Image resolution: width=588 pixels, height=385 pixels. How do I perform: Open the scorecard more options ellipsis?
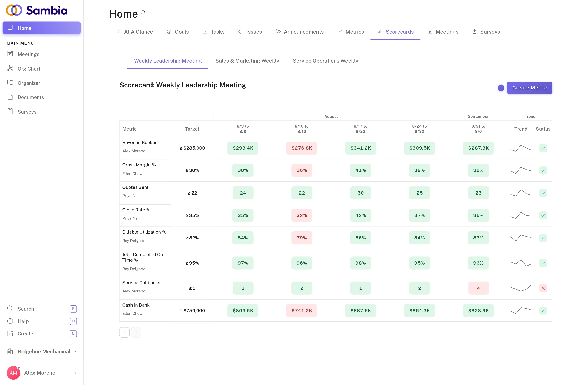click(501, 88)
